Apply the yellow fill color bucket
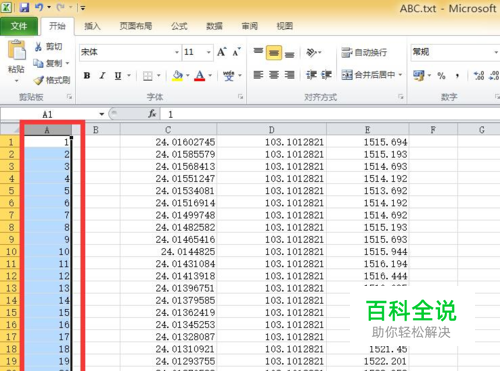The width and height of the screenshot is (500, 371). tap(178, 76)
